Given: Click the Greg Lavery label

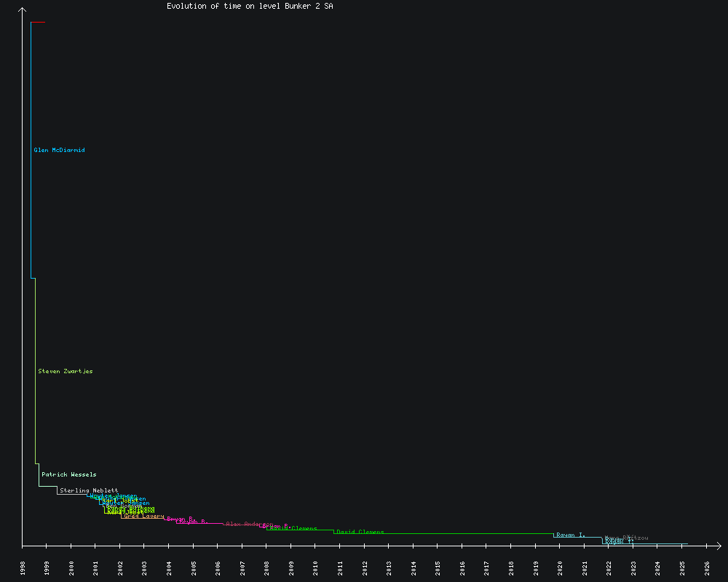Looking at the screenshot, I should point(143,517).
